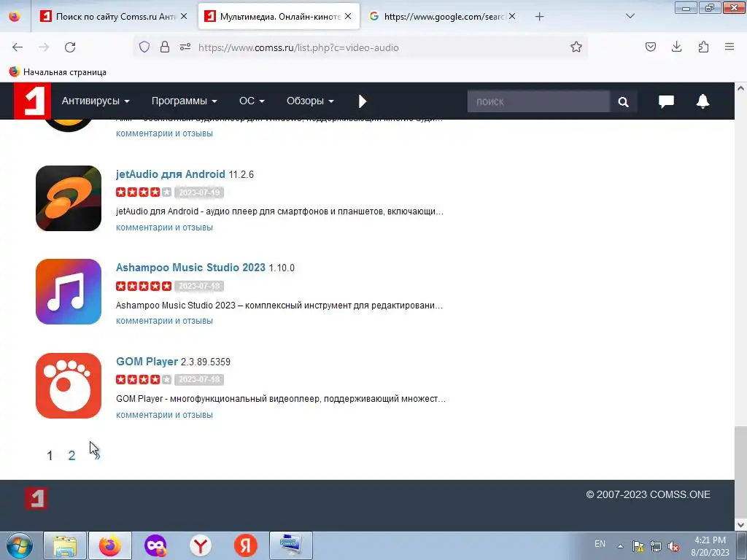Image resolution: width=747 pixels, height=560 pixels.
Task: Open the Windows Start menu
Action: pyautogui.click(x=19, y=545)
